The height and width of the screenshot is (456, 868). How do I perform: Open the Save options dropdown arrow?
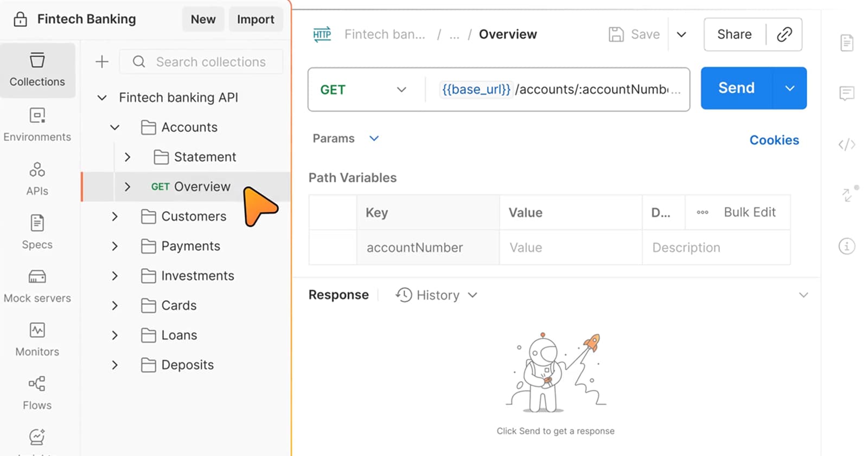click(x=682, y=35)
